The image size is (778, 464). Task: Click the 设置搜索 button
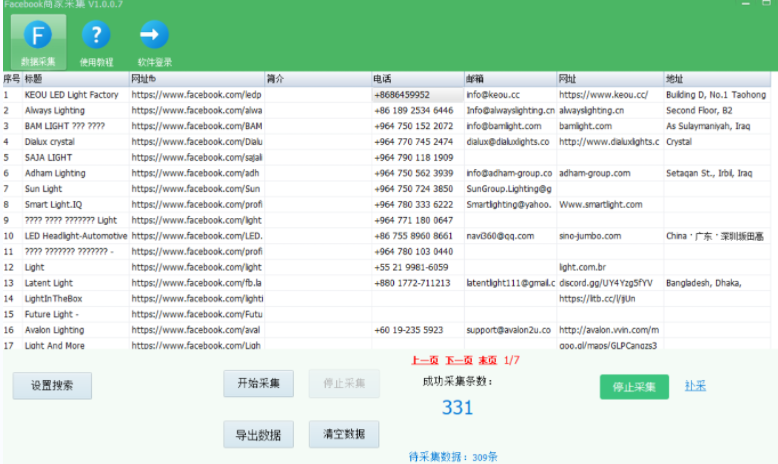(52, 386)
